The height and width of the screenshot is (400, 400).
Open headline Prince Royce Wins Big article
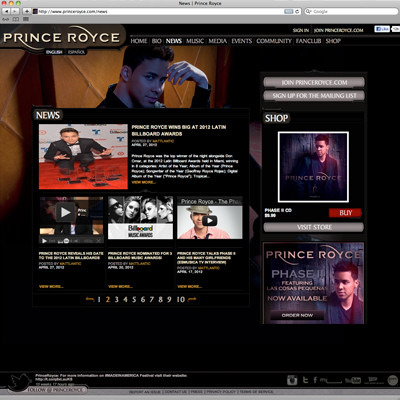[179, 130]
